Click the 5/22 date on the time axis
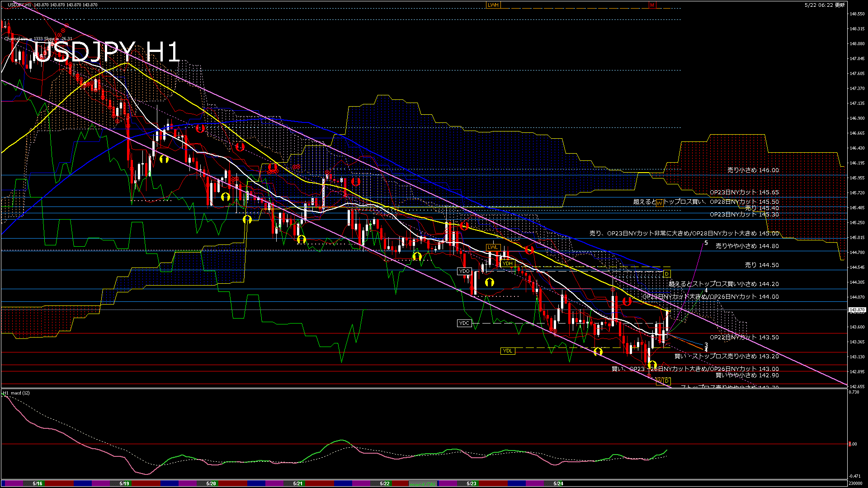 click(384, 483)
